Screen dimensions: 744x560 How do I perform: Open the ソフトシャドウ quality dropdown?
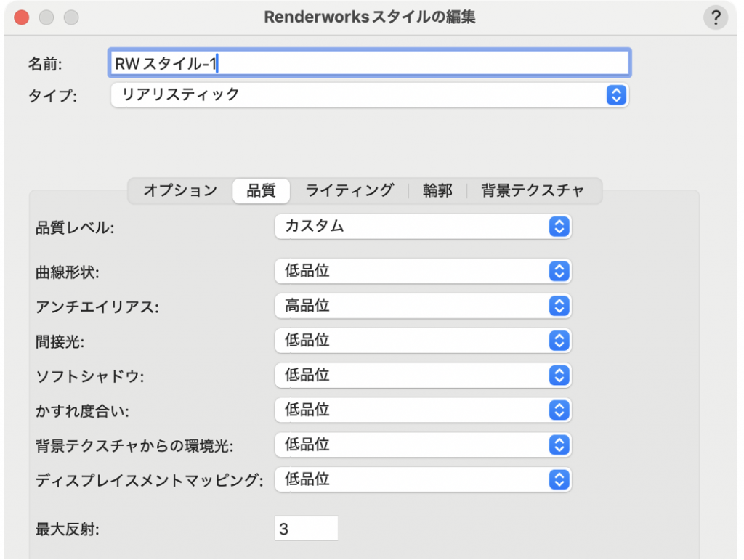point(423,375)
